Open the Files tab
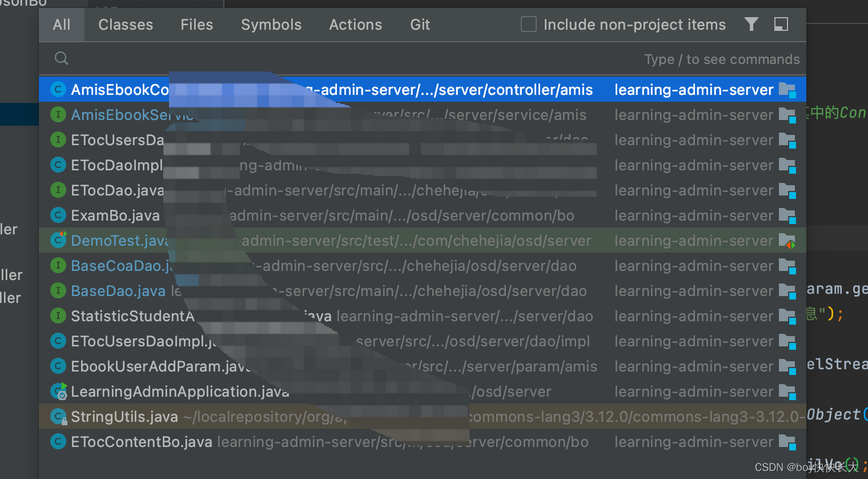 click(196, 25)
